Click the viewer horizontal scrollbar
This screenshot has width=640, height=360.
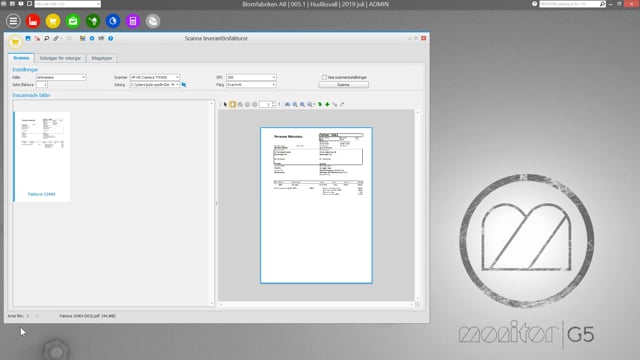click(316, 304)
